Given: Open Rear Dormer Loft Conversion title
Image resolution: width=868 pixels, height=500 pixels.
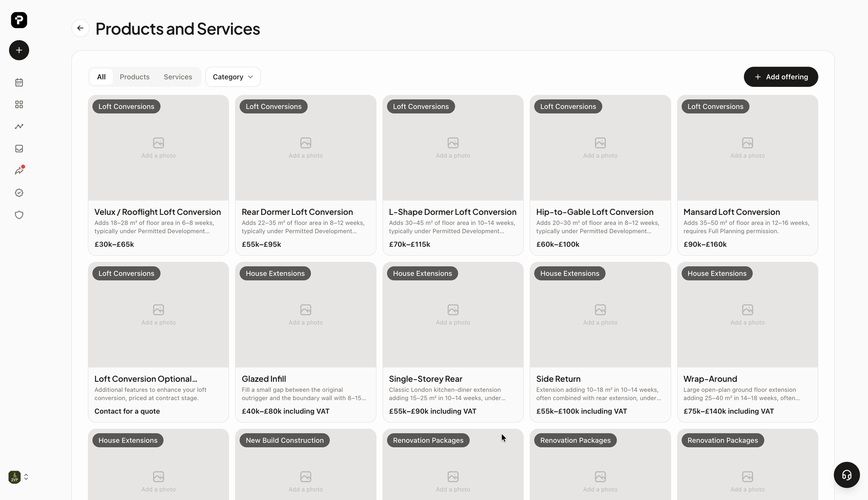Looking at the screenshot, I should [x=297, y=212].
